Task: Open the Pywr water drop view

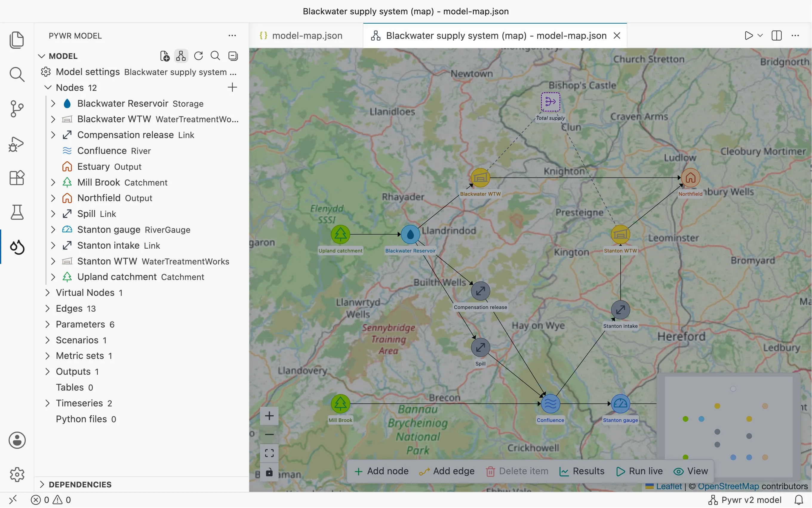Action: point(17,247)
